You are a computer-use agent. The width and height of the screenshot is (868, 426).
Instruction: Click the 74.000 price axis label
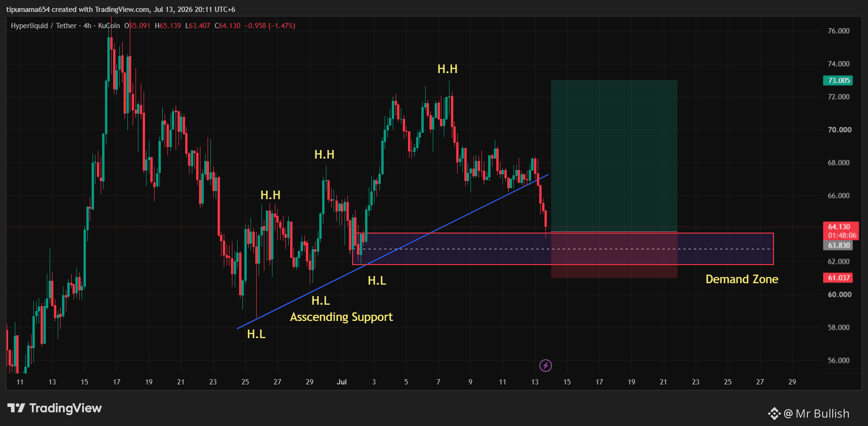[838, 64]
